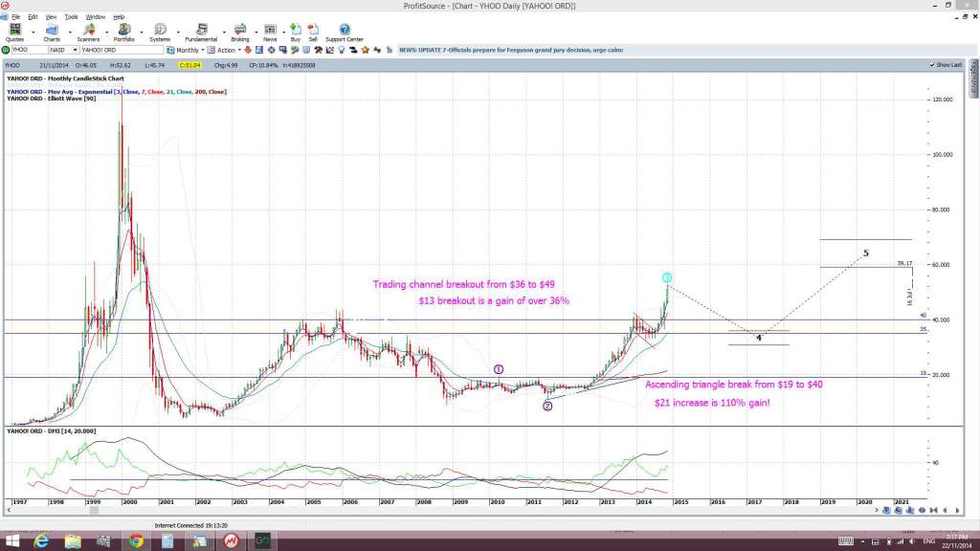Click the light bulb icon in the chart toolbar
The width and height of the screenshot is (980, 551).
pos(342,50)
